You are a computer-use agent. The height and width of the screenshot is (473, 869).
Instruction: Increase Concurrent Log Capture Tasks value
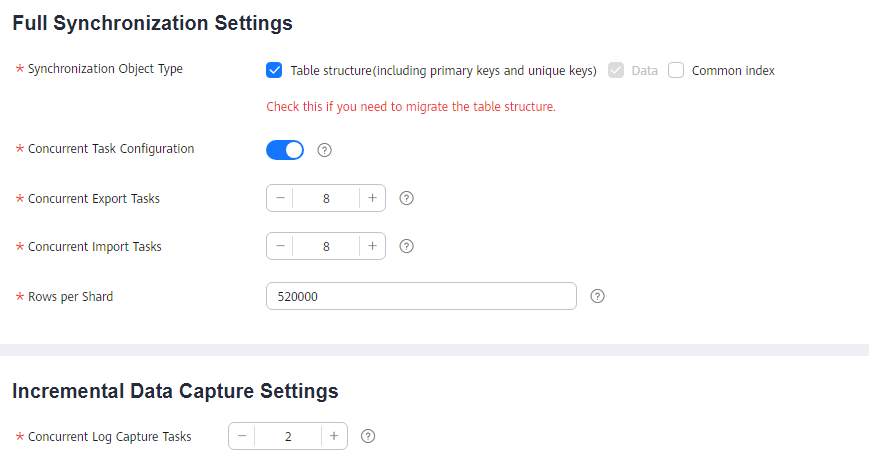point(334,436)
